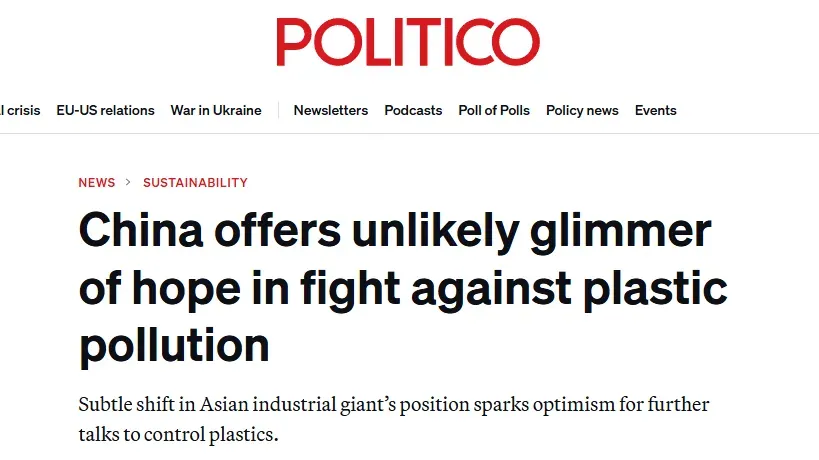Go to the NEWS breadcrumb
Viewport: 819px width, 460px height.
(x=97, y=183)
